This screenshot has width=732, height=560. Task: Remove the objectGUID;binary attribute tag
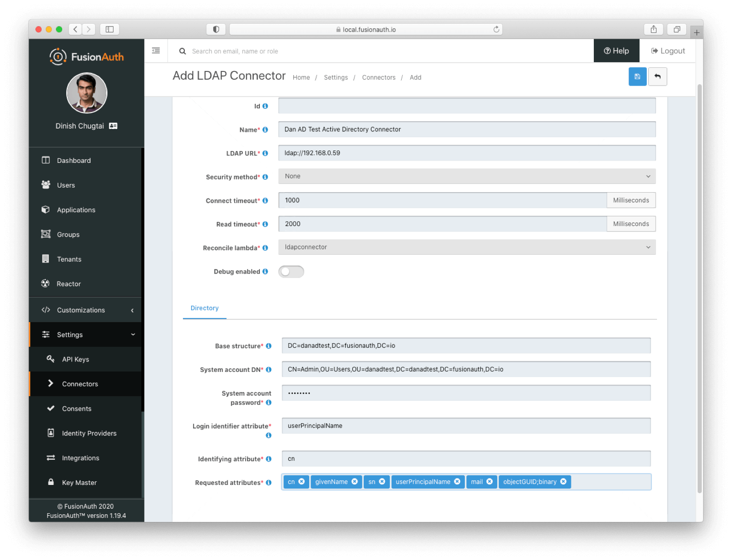click(563, 481)
